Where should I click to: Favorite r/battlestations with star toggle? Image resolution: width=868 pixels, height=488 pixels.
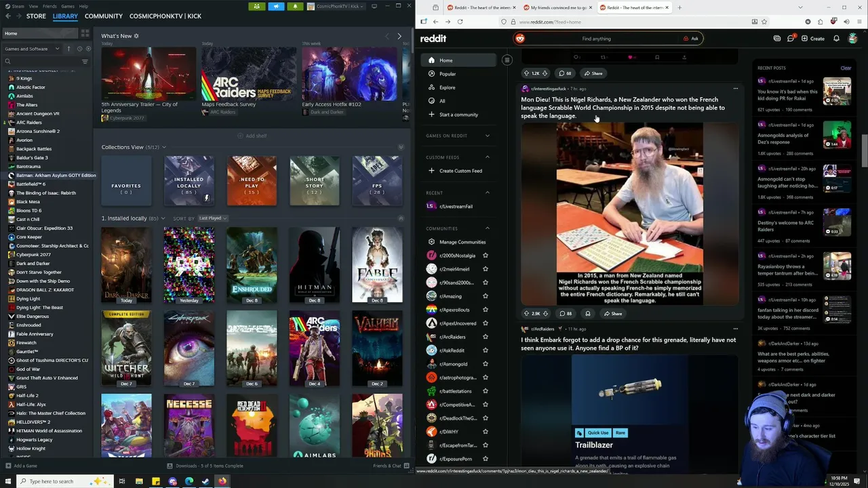[485, 391]
